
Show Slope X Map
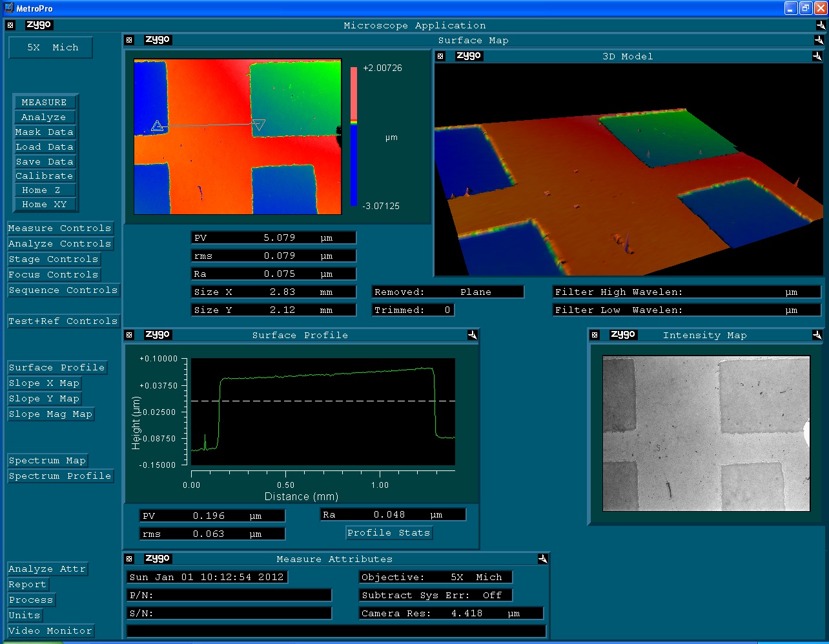[x=44, y=383]
